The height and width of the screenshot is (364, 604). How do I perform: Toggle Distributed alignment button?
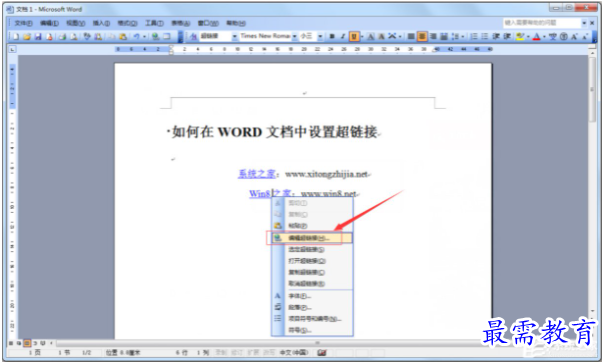[444, 37]
